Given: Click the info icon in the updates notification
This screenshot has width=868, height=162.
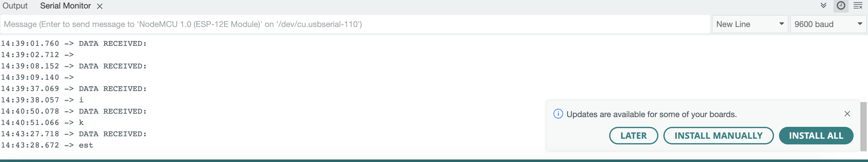Looking at the screenshot, I should click(x=558, y=114).
